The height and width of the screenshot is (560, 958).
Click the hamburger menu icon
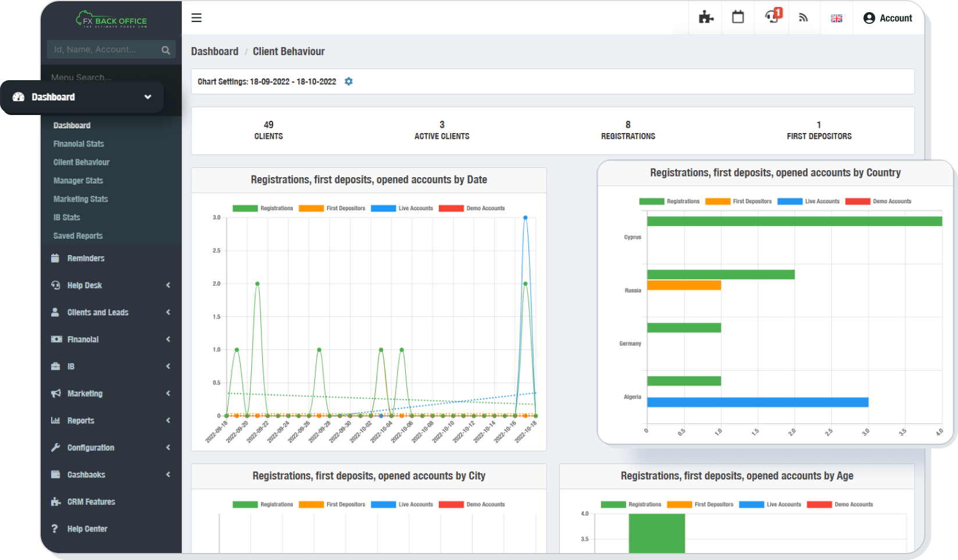point(196,18)
